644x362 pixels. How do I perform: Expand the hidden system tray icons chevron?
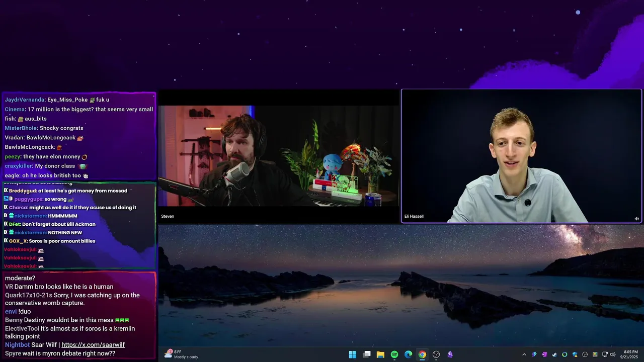pyautogui.click(x=524, y=354)
